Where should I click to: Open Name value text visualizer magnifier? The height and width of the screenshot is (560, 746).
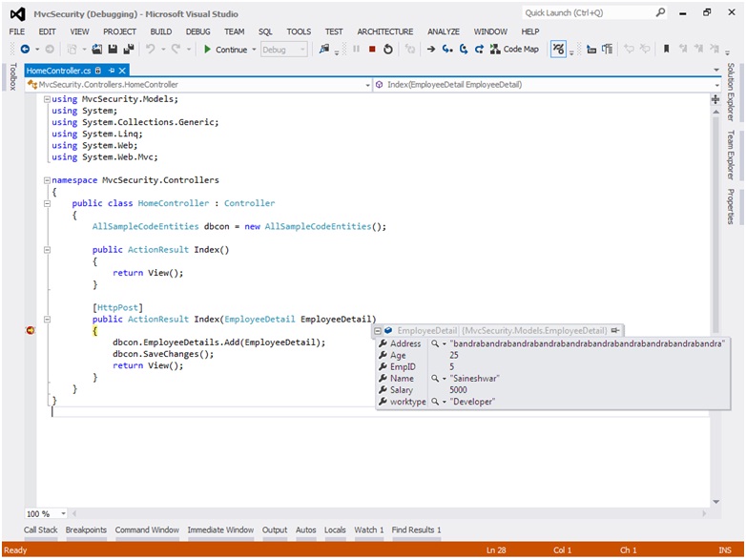click(x=435, y=378)
